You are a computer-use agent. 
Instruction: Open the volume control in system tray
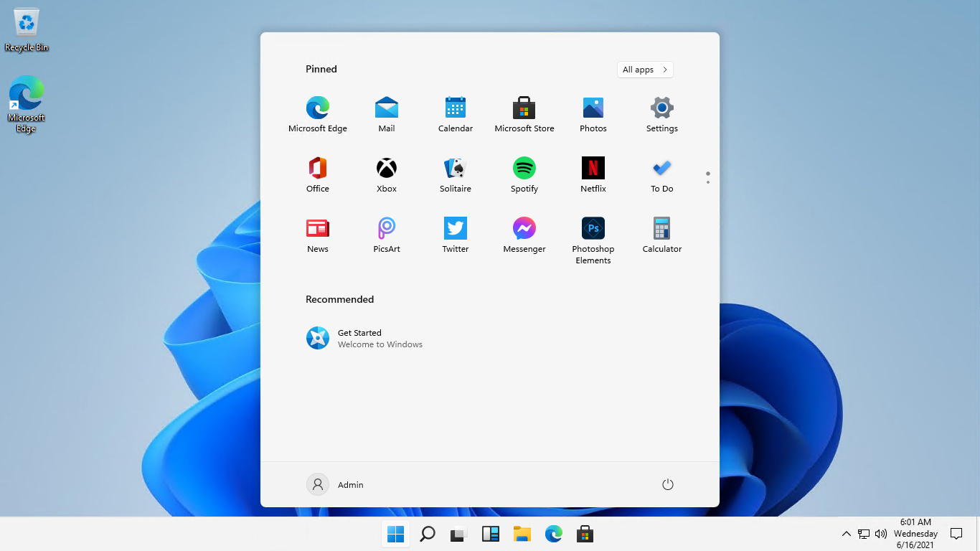(x=881, y=534)
